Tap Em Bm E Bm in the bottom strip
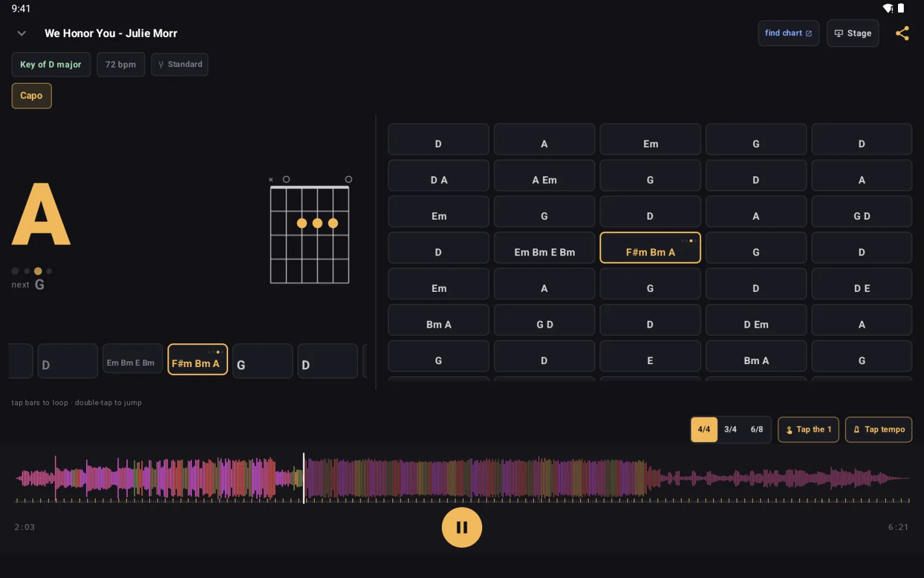924x578 pixels. (133, 360)
